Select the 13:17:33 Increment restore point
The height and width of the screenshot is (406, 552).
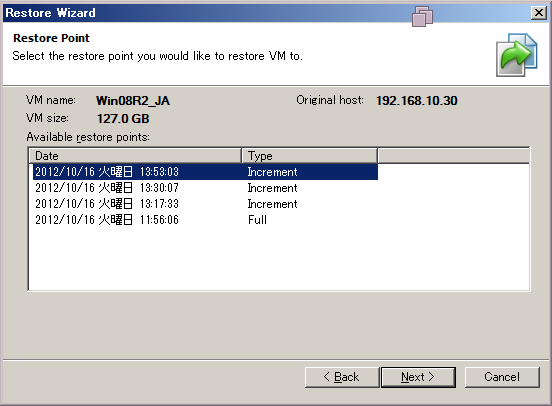pos(205,204)
